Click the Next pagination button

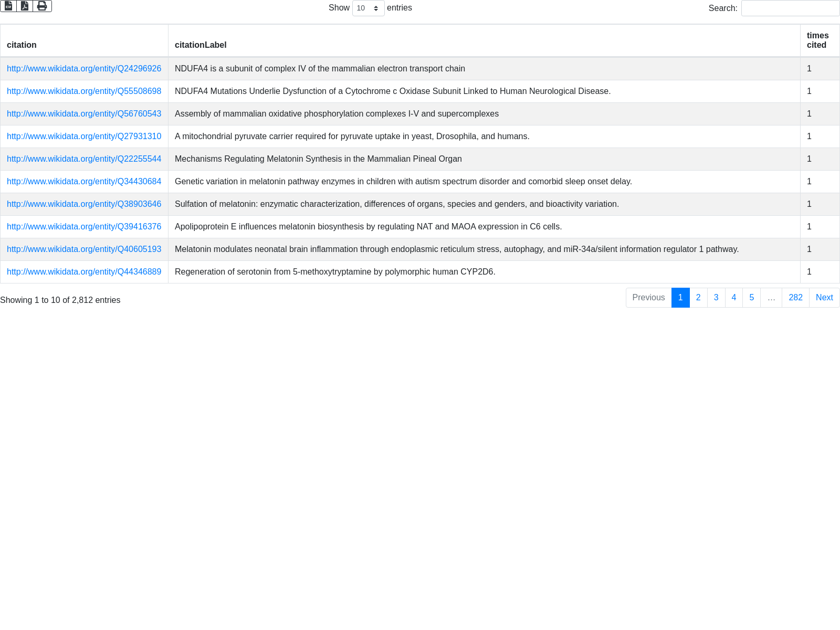[x=824, y=298]
